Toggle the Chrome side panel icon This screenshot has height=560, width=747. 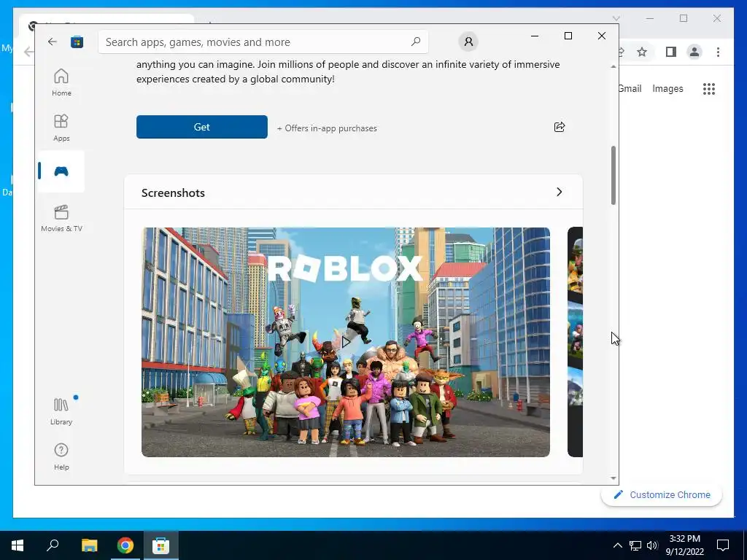[671, 52]
